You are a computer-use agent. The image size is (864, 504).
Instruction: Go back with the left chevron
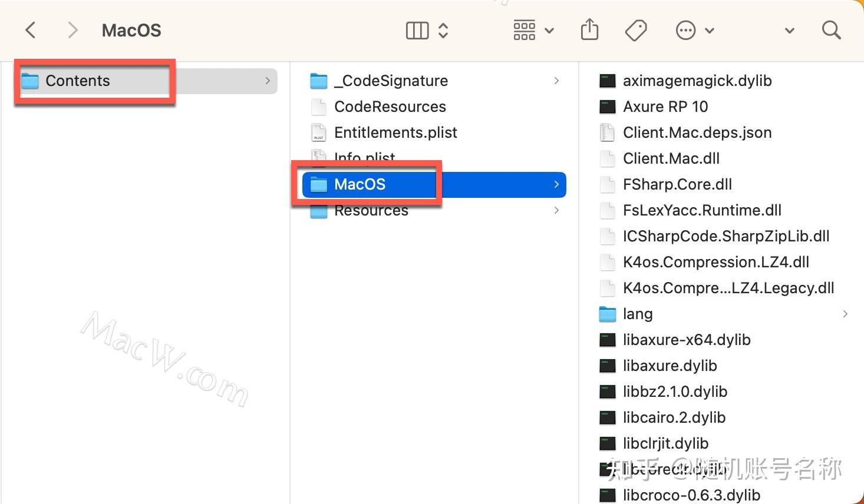pyautogui.click(x=31, y=30)
